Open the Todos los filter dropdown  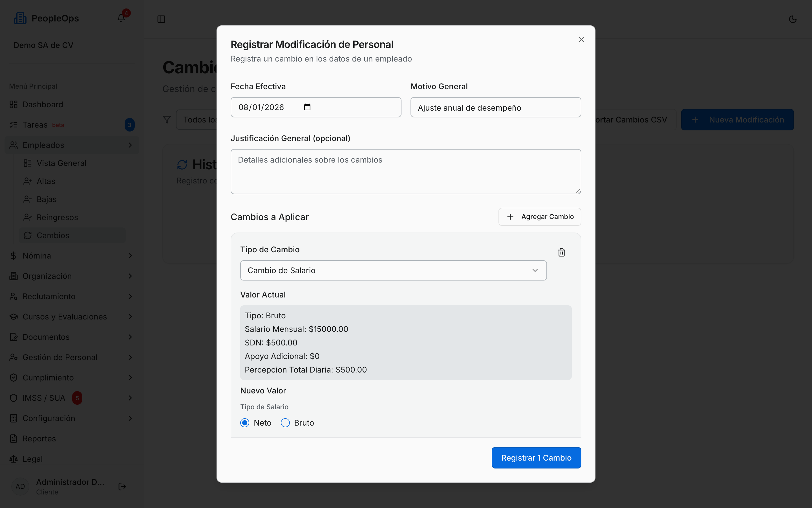[197, 120]
